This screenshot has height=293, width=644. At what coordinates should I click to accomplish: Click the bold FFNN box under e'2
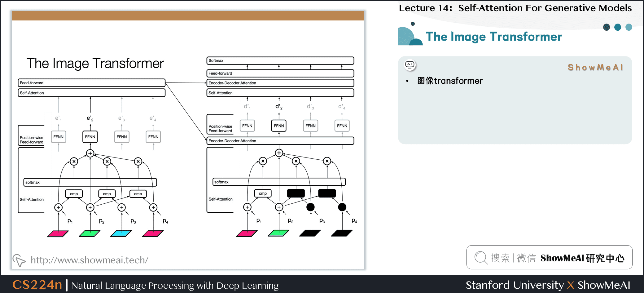[x=90, y=137]
